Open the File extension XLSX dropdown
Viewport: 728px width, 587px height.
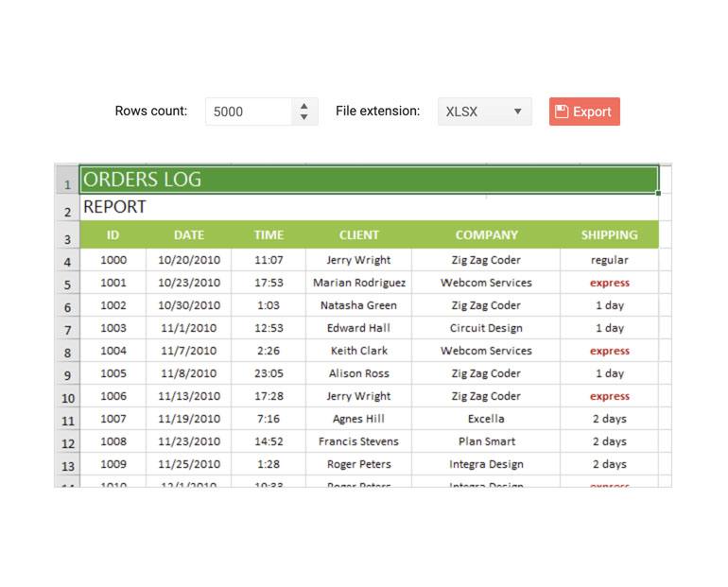pyautogui.click(x=484, y=112)
